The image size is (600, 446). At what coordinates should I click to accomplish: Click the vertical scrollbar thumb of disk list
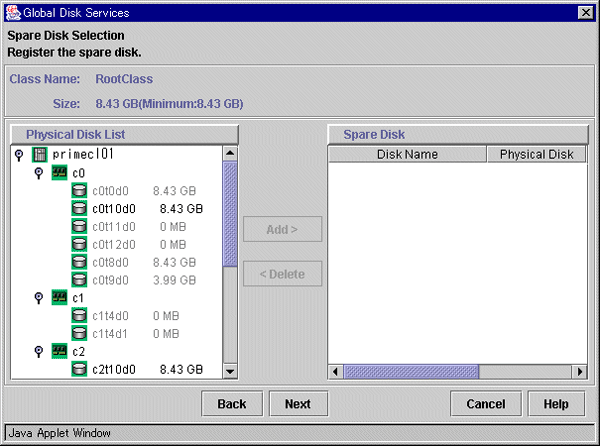tap(230, 214)
